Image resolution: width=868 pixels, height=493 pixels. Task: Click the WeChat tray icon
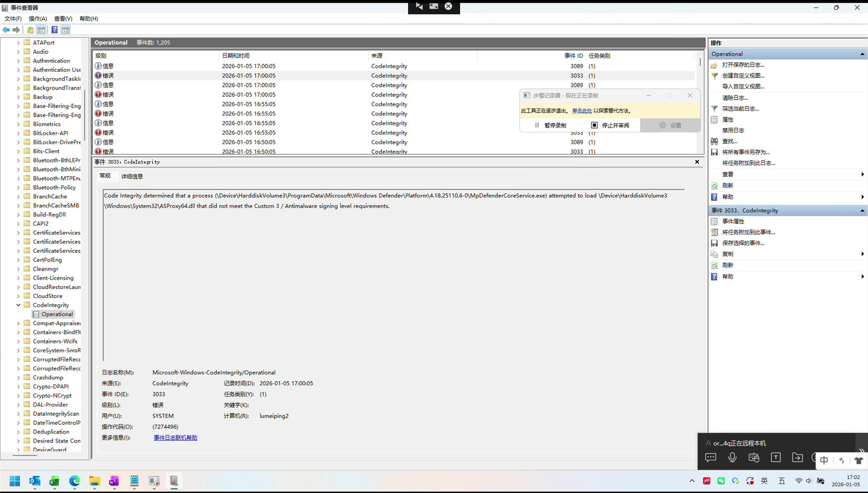721,481
